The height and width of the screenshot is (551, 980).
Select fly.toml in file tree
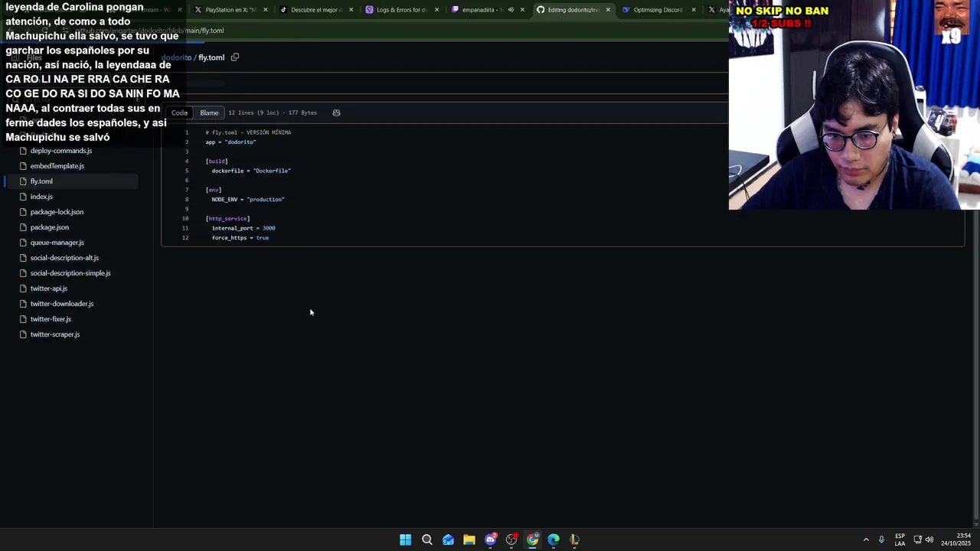[x=70, y=181]
